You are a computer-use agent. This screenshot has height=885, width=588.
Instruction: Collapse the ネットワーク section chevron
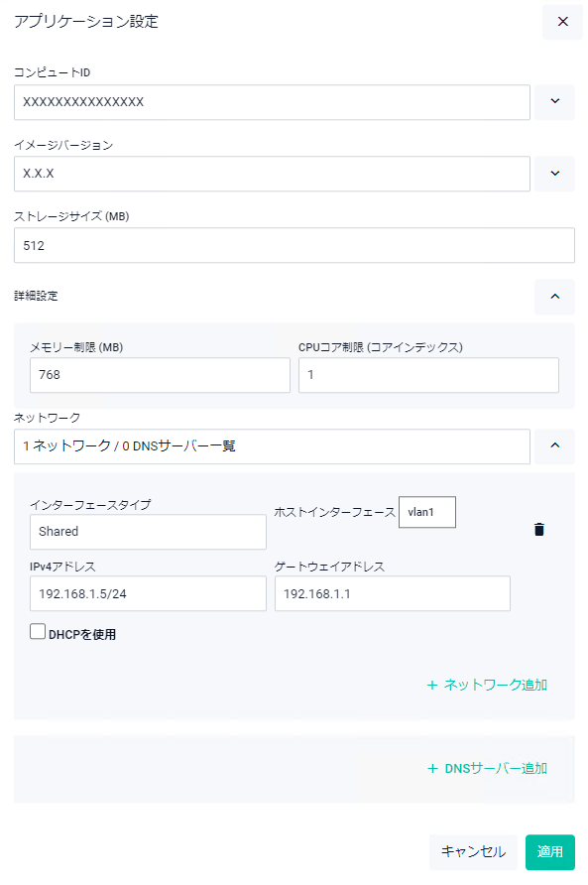click(x=554, y=445)
